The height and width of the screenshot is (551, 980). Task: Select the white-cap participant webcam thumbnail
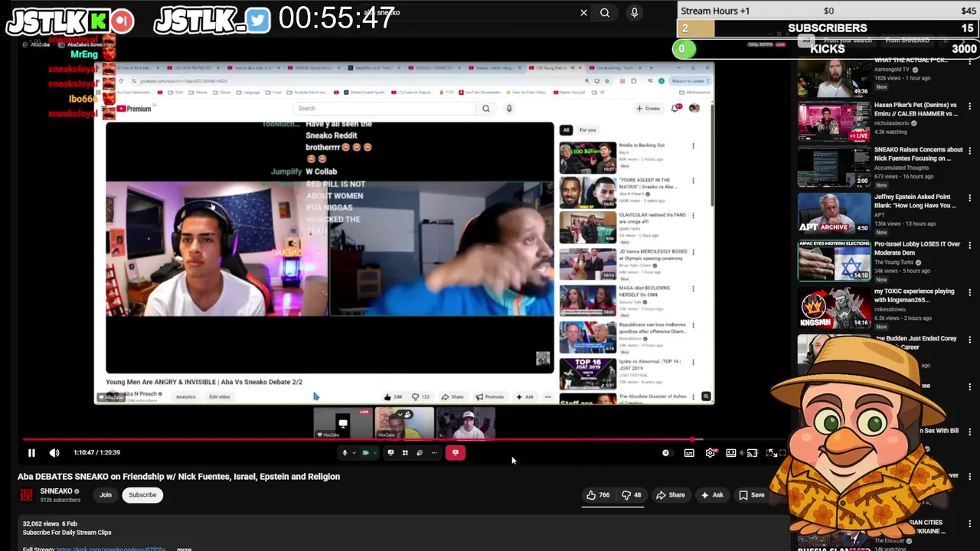[x=465, y=424]
